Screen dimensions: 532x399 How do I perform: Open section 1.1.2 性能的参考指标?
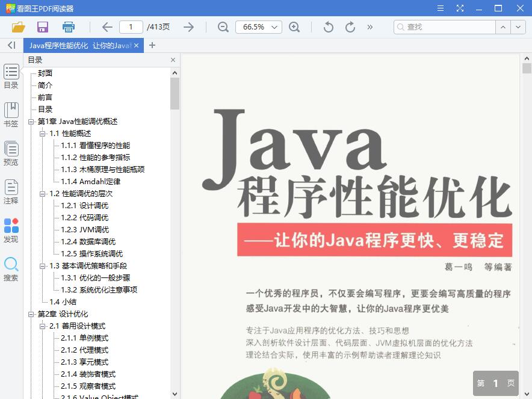point(95,158)
